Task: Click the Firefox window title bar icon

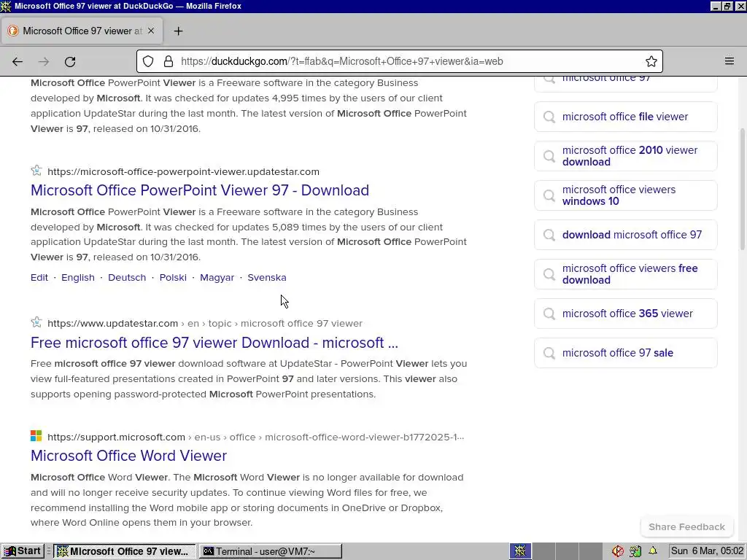Action: tap(6, 6)
